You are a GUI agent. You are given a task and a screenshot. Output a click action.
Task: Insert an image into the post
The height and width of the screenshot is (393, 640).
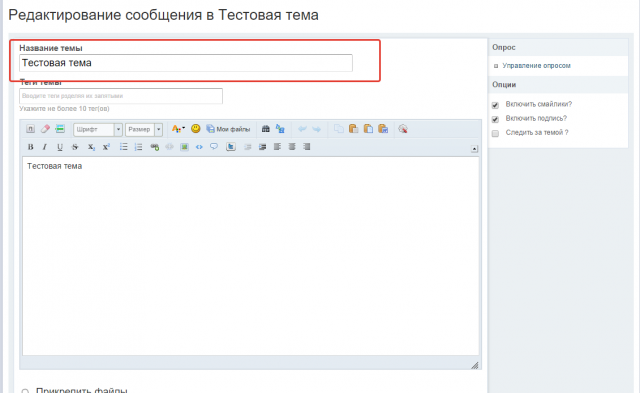pos(184,147)
